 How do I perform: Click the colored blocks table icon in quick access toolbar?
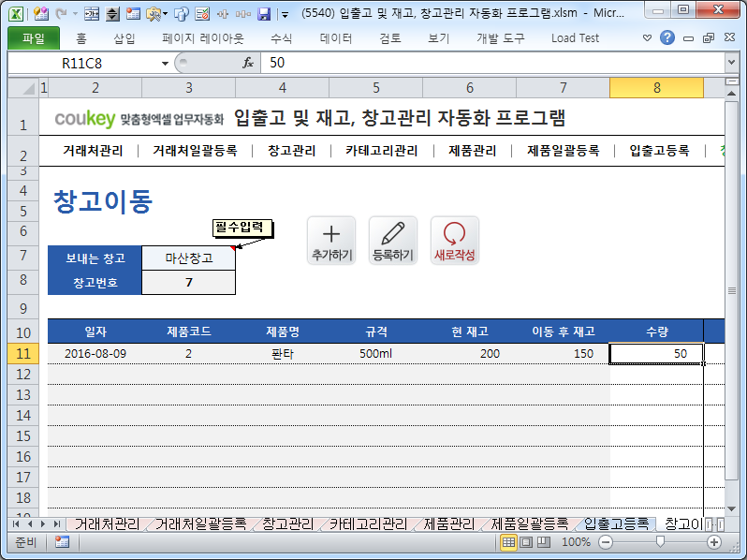click(x=40, y=13)
